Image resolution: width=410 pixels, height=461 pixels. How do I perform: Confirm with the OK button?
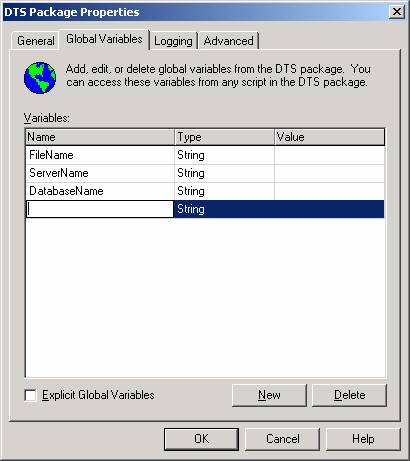(x=201, y=439)
